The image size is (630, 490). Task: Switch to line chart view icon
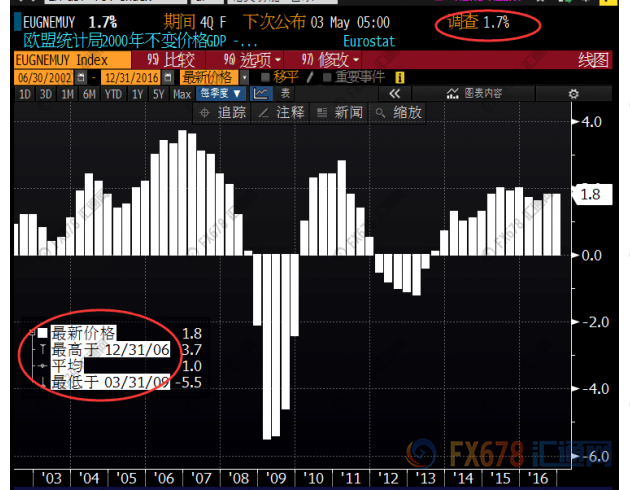[261, 94]
